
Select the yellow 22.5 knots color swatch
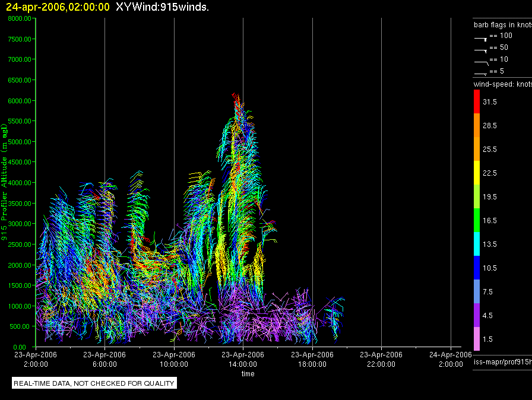pos(476,173)
